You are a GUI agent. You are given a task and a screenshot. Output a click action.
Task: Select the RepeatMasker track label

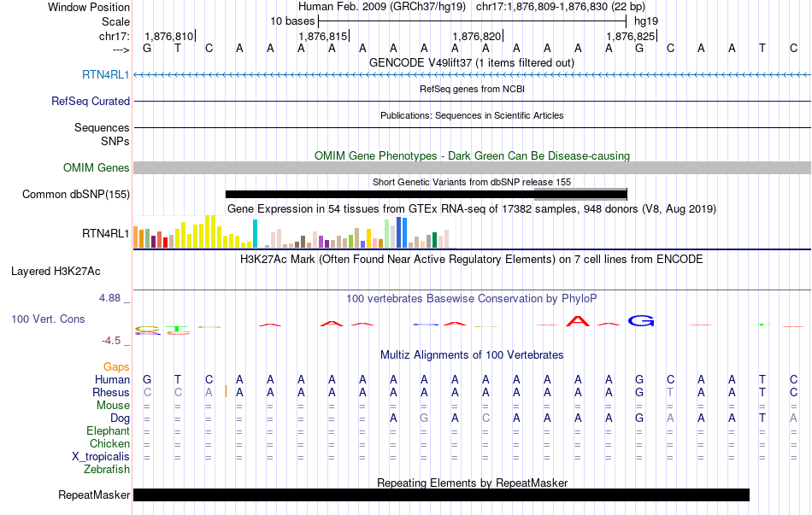coord(94,495)
